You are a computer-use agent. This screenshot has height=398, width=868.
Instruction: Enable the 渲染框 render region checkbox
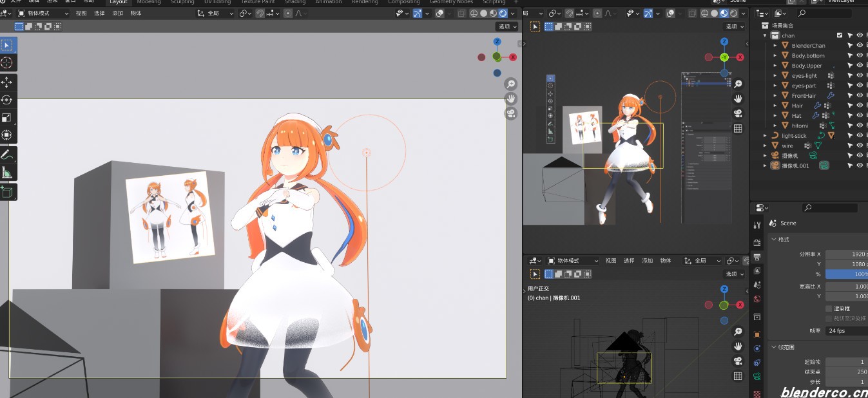tap(829, 309)
